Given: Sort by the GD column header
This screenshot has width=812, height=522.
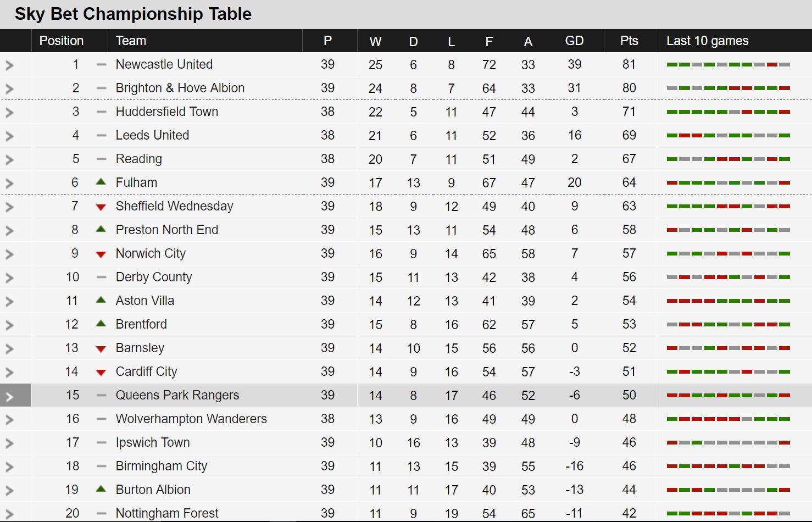Looking at the screenshot, I should pos(574,41).
